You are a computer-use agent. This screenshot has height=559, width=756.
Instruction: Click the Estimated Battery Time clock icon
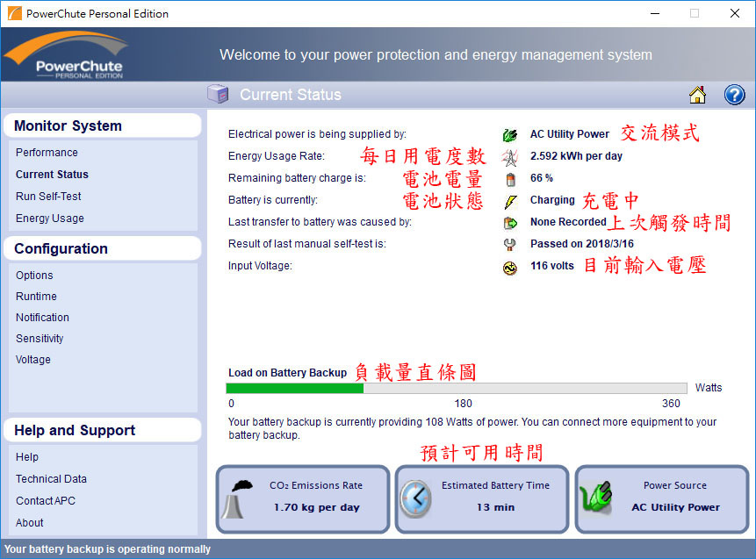point(415,498)
